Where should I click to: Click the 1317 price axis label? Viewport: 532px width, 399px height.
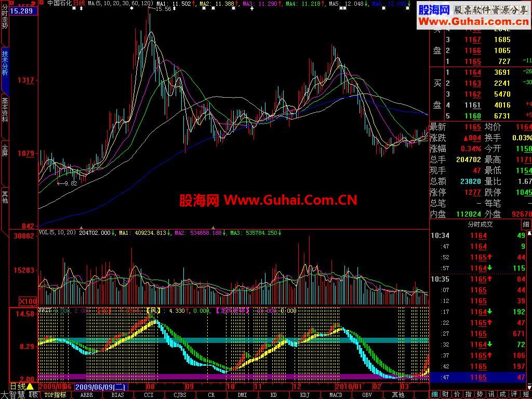click(x=26, y=81)
